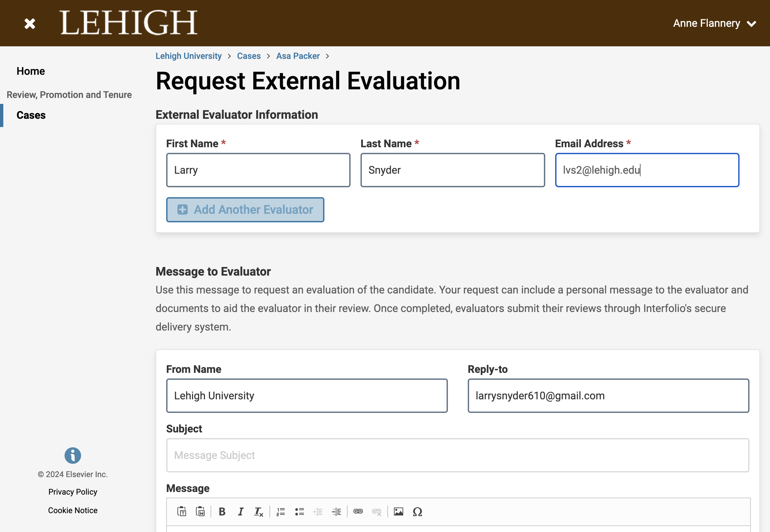Open the Privacy Policy link

[x=73, y=492]
